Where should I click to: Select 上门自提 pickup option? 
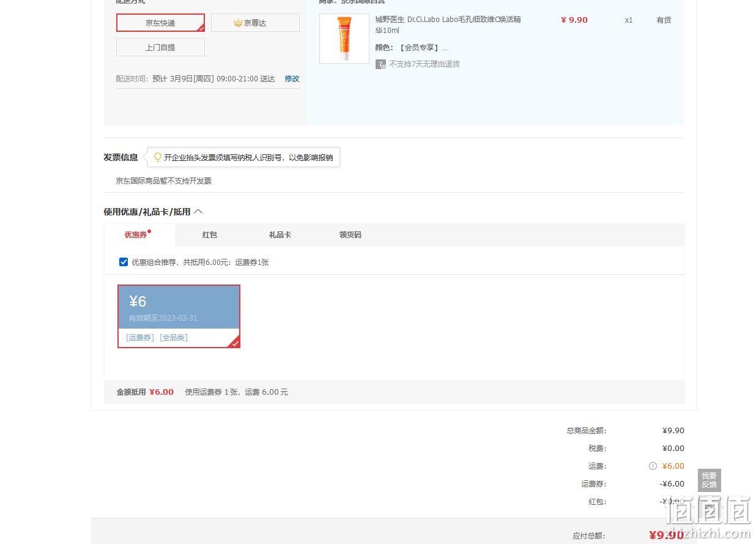pos(160,47)
